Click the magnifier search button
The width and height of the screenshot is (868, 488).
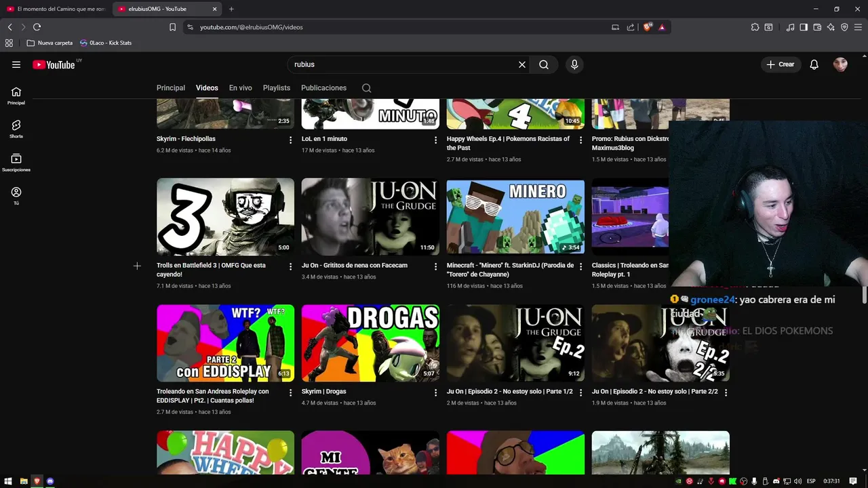point(544,64)
